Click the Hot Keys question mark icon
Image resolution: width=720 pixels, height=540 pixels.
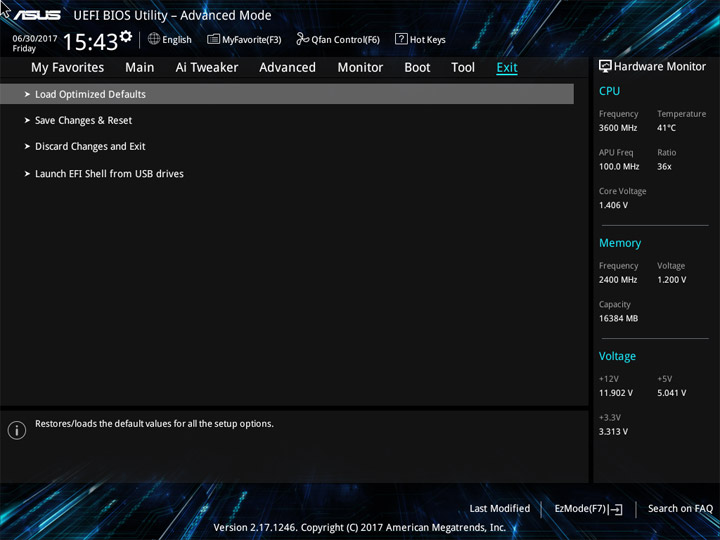[401, 39]
